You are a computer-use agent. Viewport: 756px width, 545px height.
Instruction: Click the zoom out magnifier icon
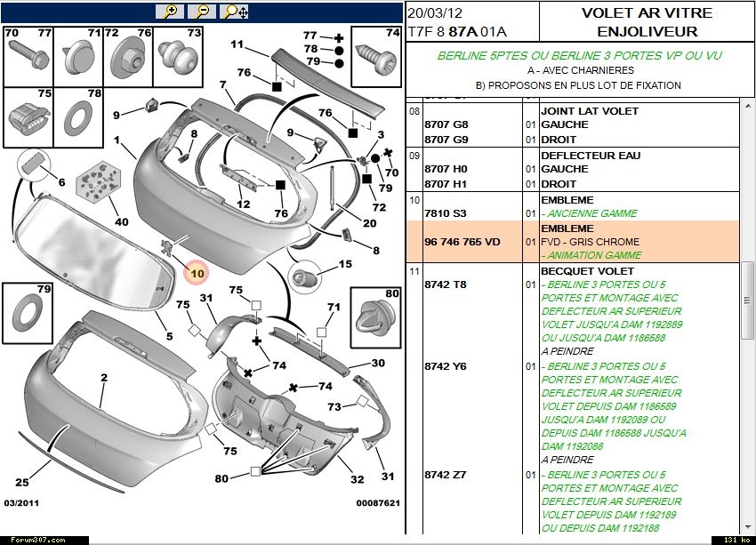pyautogui.click(x=202, y=12)
